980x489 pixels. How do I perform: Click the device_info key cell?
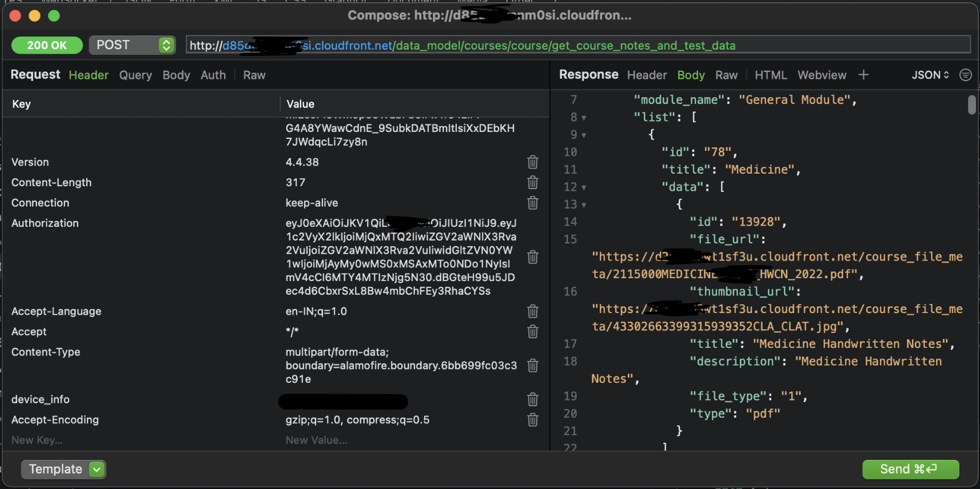coord(41,399)
